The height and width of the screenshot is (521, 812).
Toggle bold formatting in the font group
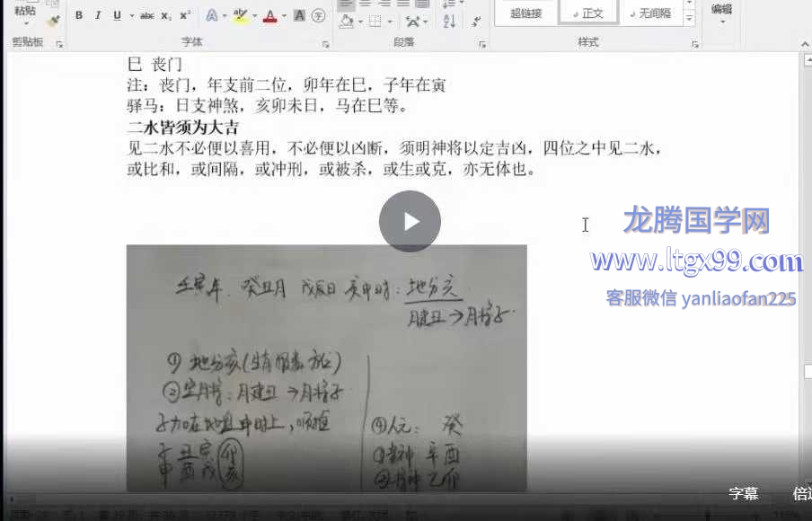coord(79,15)
